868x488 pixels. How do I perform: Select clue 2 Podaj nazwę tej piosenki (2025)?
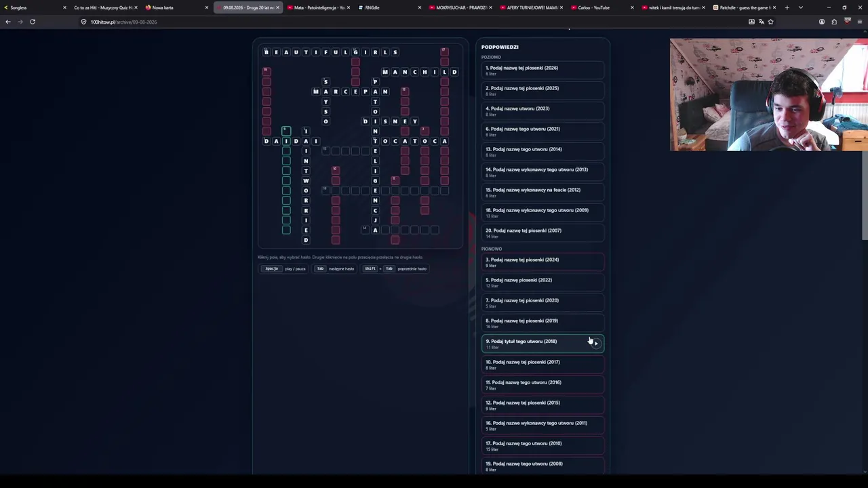click(542, 90)
